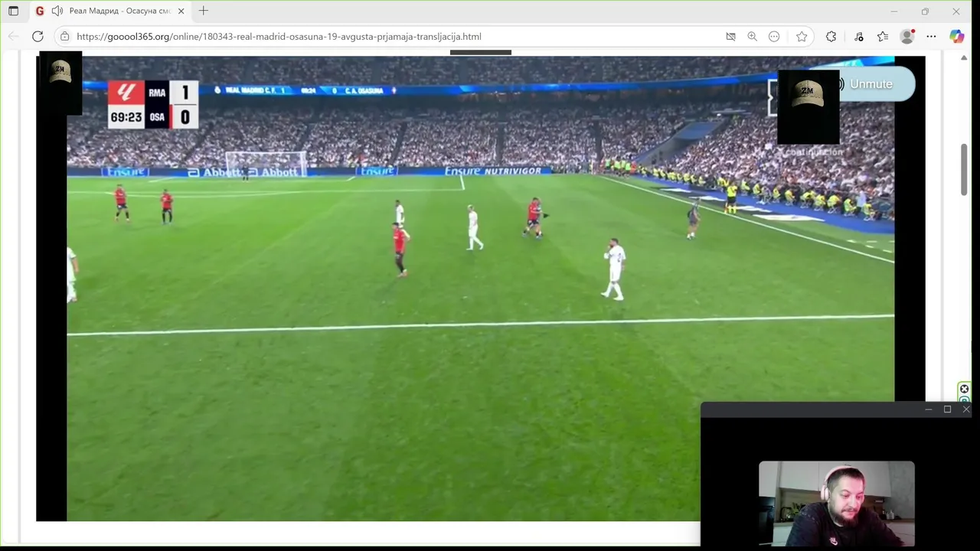Refresh the page
Screen dimensions: 980x551
(38, 36)
